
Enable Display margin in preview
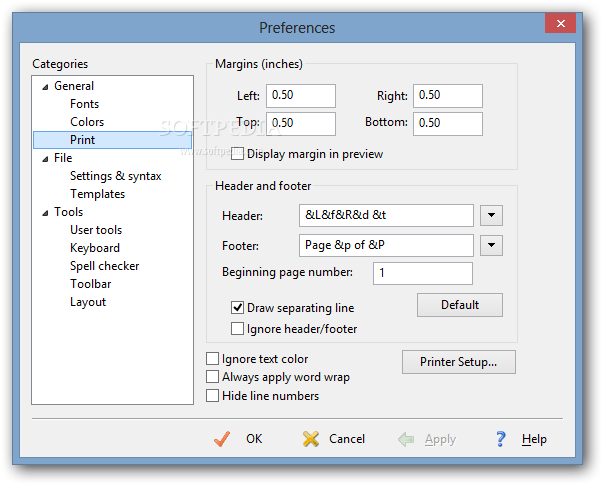[x=238, y=154]
